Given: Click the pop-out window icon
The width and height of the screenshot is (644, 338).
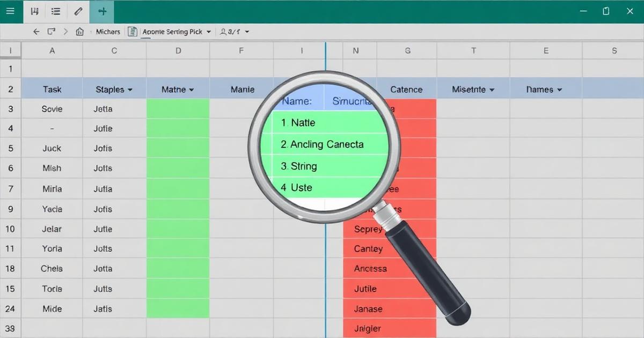Looking at the screenshot, I should point(52,32).
